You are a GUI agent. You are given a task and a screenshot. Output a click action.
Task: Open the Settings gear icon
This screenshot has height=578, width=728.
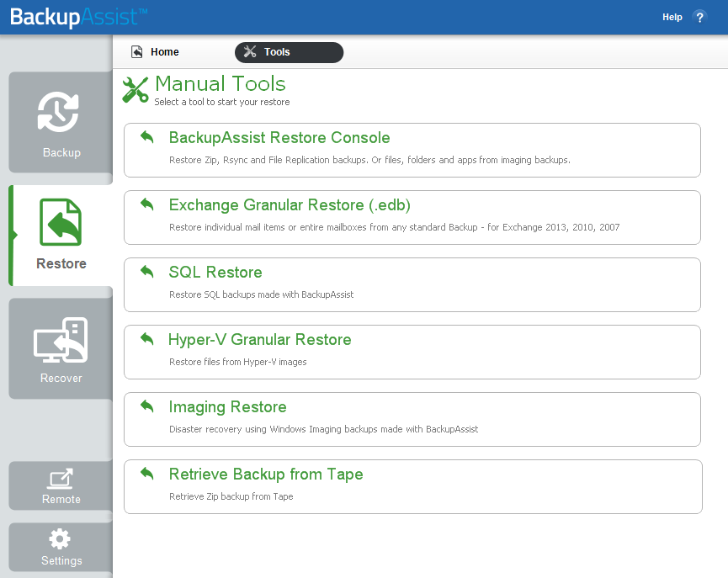click(60, 539)
